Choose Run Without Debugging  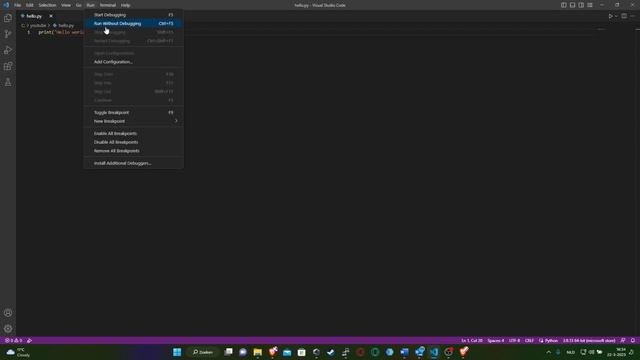(133, 24)
